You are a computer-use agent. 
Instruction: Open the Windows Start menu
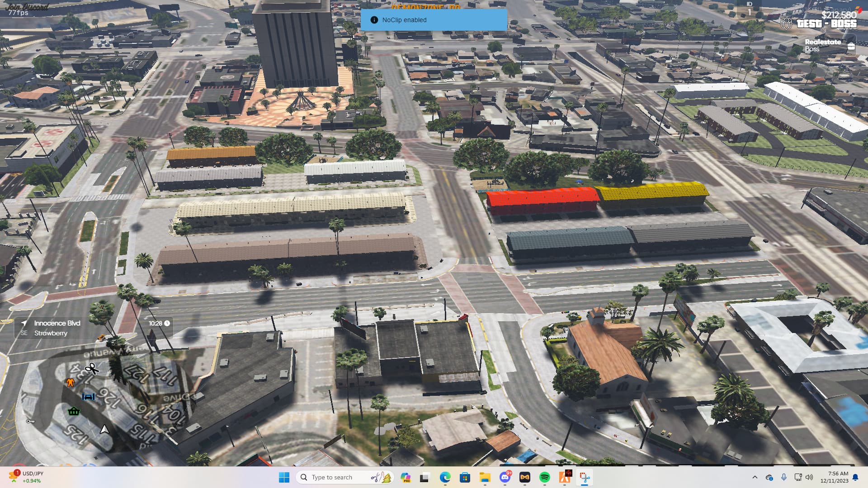[284, 477]
